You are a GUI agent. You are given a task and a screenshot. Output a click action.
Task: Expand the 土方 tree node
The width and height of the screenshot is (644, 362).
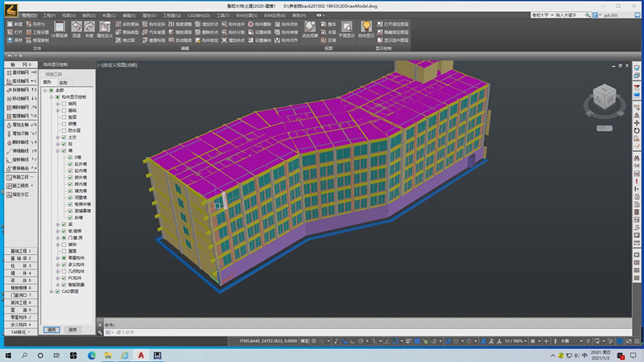(x=58, y=137)
